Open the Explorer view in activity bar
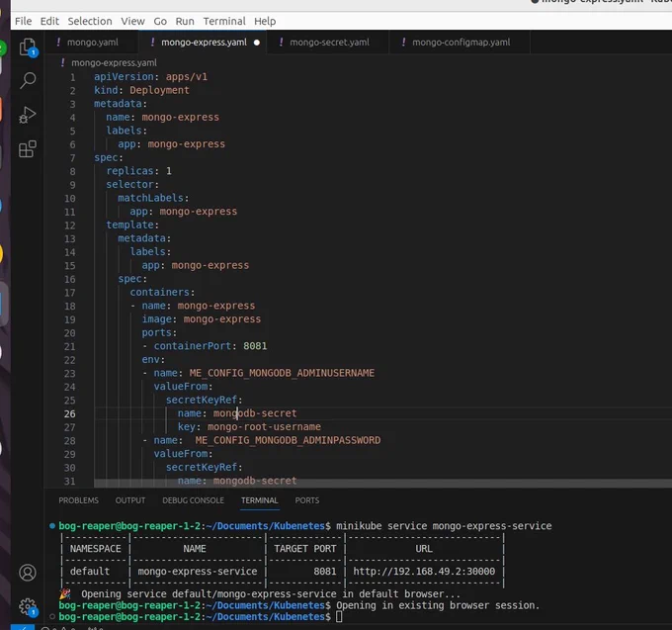 point(28,46)
